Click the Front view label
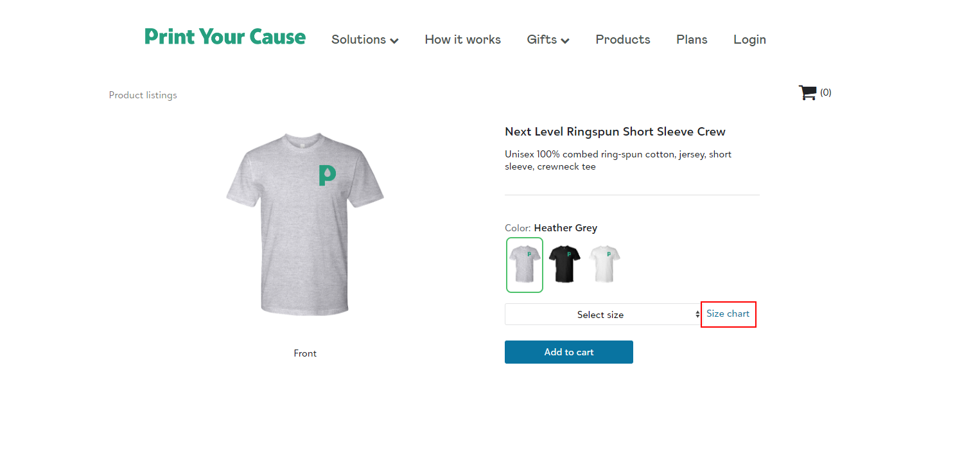This screenshot has width=980, height=469. [305, 353]
